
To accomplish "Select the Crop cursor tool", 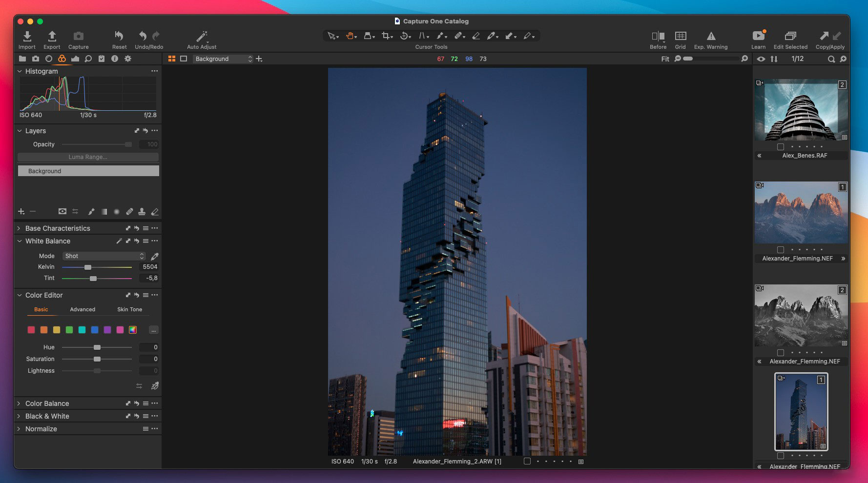I will coord(386,36).
